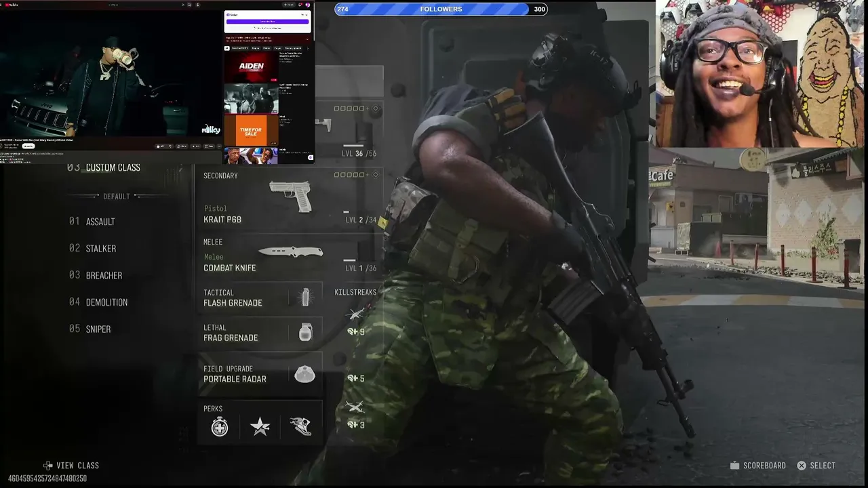The image size is (868, 488).
Task: Click the LVL 1 /36 knife level
Action: coord(361,268)
